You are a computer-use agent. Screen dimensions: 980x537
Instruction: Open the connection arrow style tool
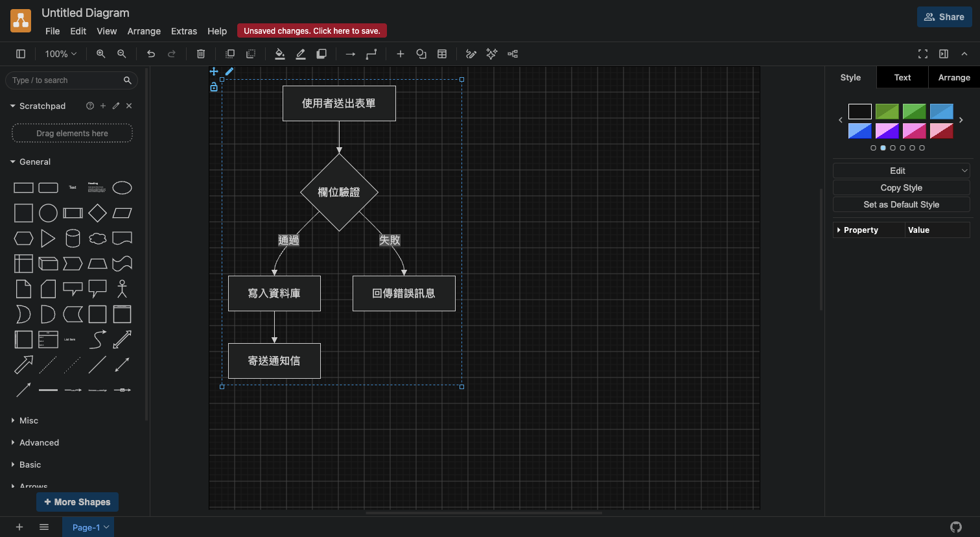click(x=351, y=54)
